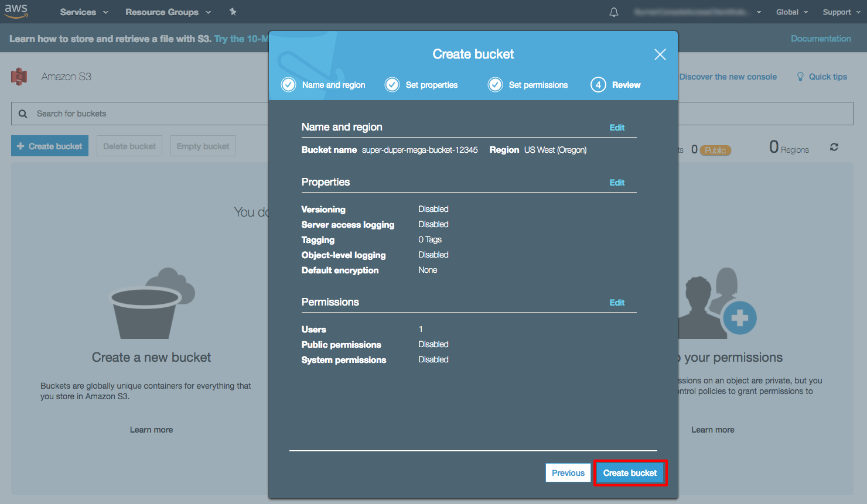Click the search magnifier icon
Image resolution: width=867 pixels, height=504 pixels.
coord(23,114)
